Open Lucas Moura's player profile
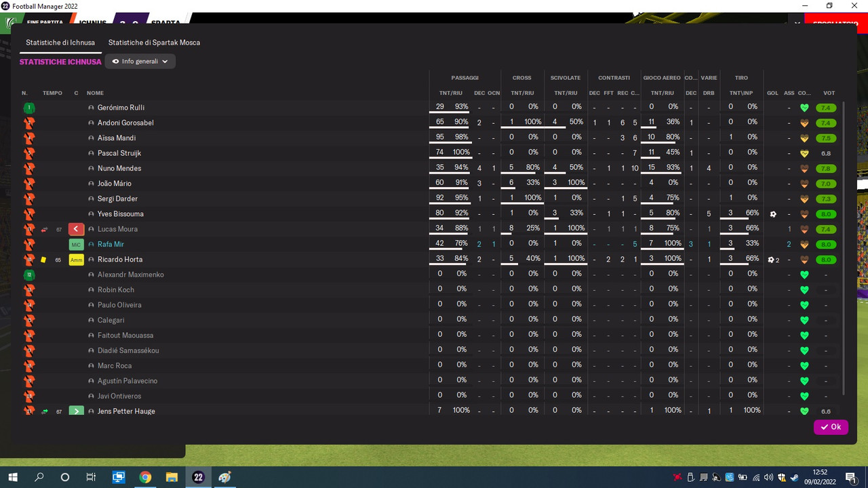This screenshot has height=488, width=868. point(117,229)
